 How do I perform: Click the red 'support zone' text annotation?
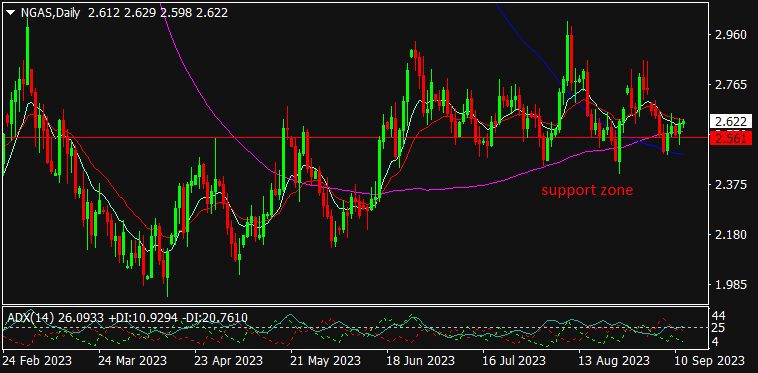tap(587, 190)
